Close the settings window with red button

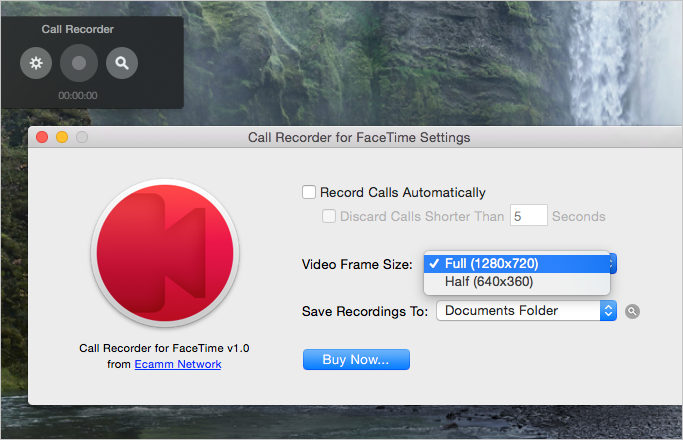42,137
